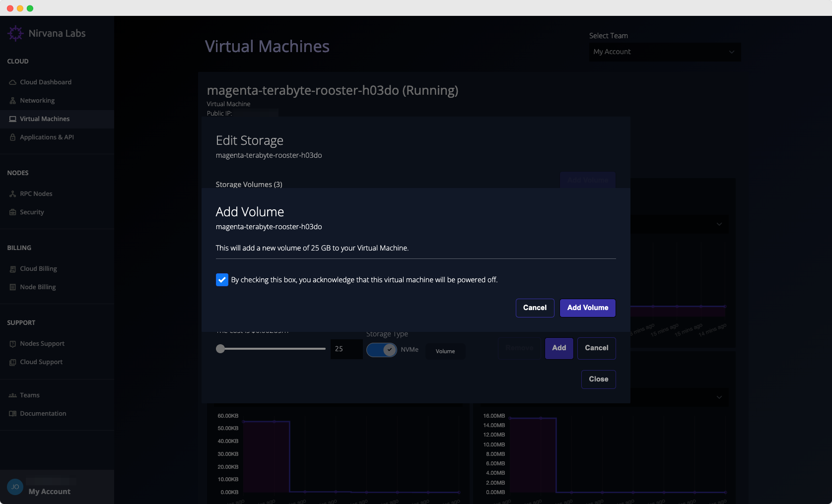Click the Nirvana Labs logo icon
The height and width of the screenshot is (504, 832).
15,33
